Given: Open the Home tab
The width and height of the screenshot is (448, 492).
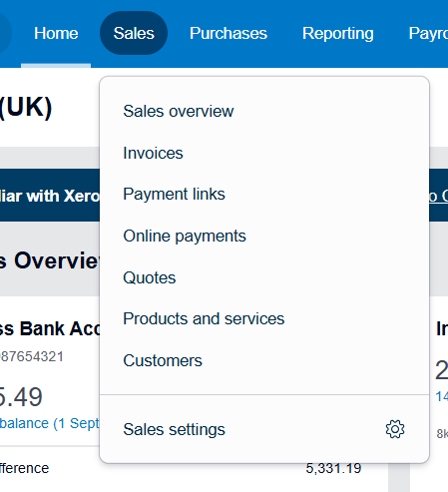Looking at the screenshot, I should click(x=56, y=33).
